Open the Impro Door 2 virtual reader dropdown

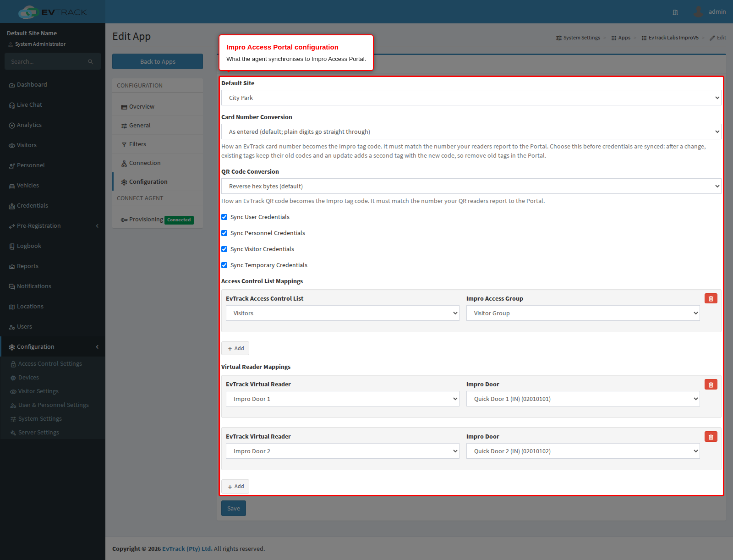[343, 451]
